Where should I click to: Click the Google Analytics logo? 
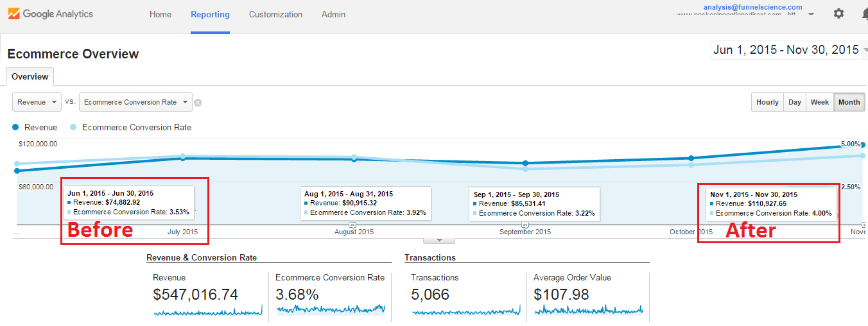coord(50,14)
